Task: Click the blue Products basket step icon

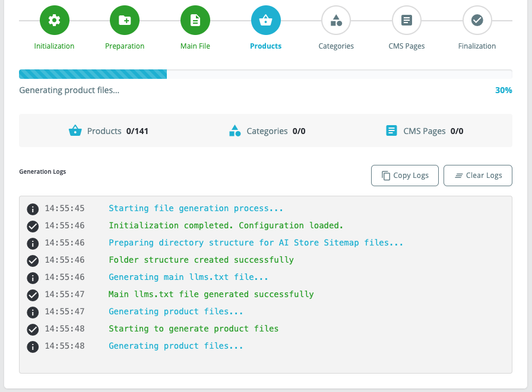Action: (265, 20)
